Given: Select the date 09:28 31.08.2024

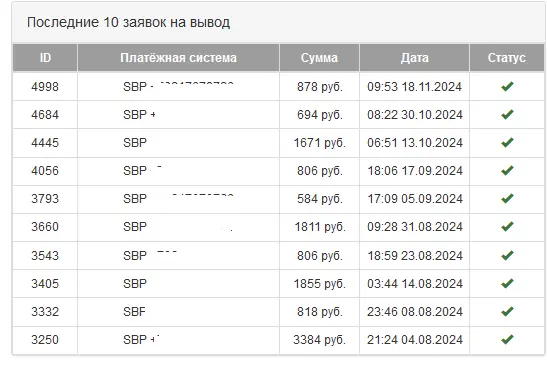Looking at the screenshot, I should pos(415,227).
